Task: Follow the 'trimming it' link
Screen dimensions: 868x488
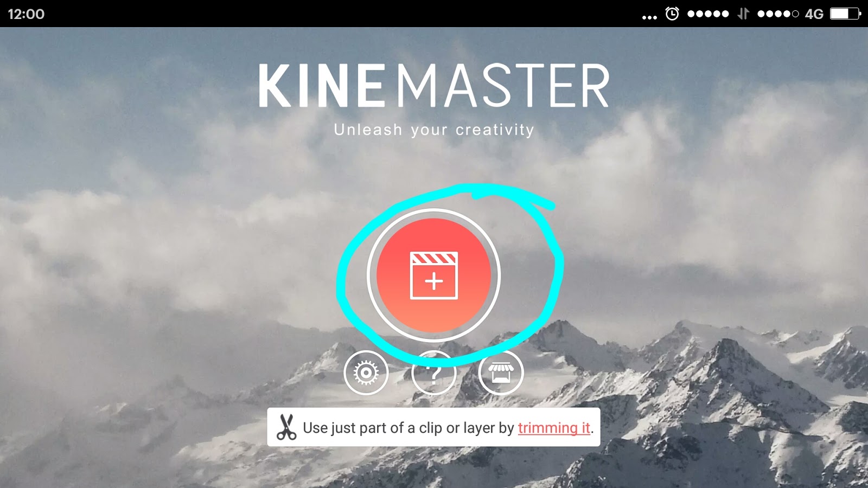Action: (x=554, y=428)
